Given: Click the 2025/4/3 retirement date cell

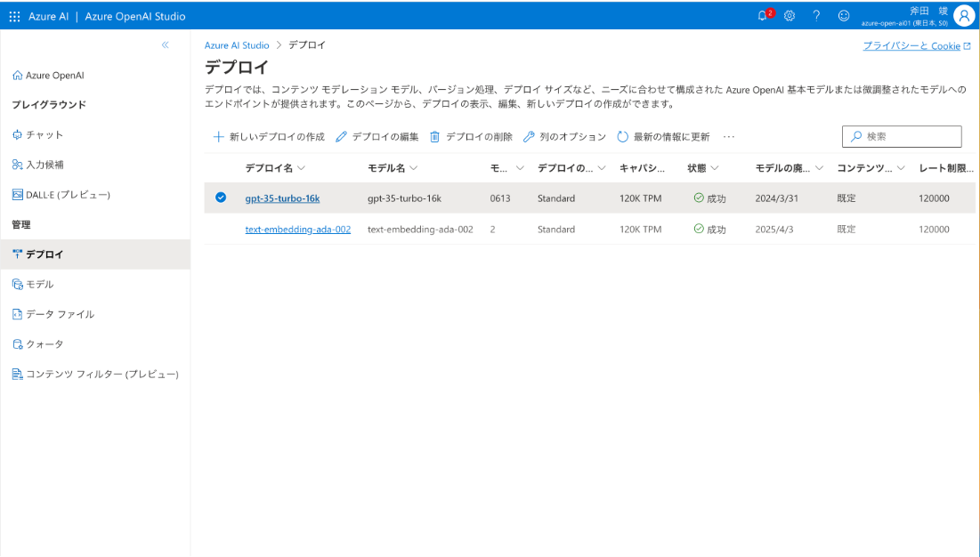Looking at the screenshot, I should pos(773,230).
